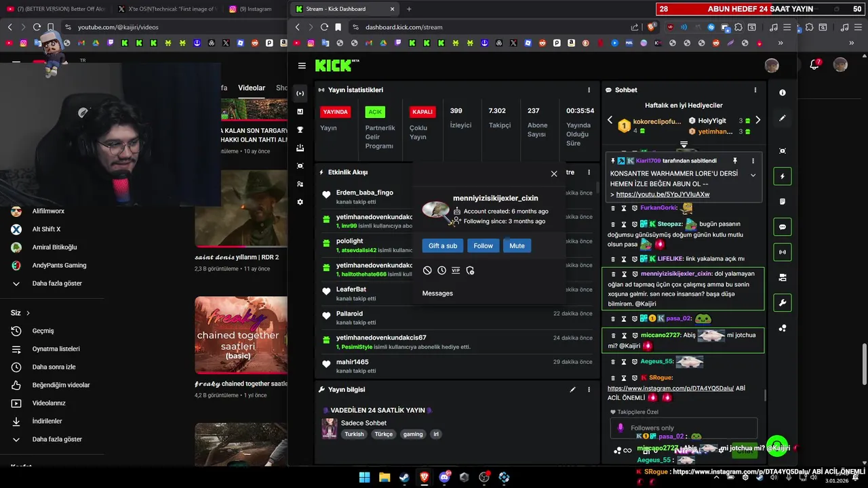Click Erdem_baba_fingo in activity feed
The height and width of the screenshot is (488, 868).
tap(365, 192)
